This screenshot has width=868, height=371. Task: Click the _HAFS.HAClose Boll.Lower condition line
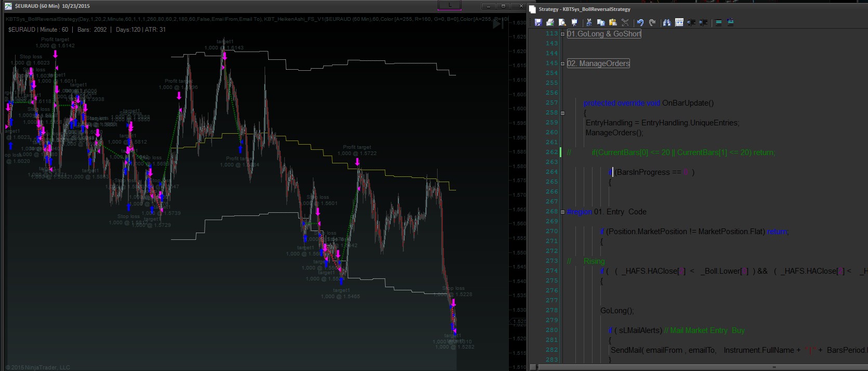[734, 271]
